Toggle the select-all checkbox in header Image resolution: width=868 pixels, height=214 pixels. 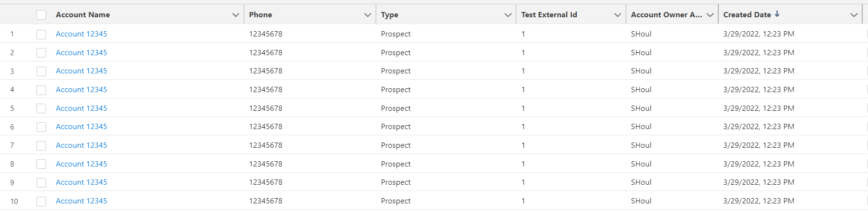(x=41, y=15)
